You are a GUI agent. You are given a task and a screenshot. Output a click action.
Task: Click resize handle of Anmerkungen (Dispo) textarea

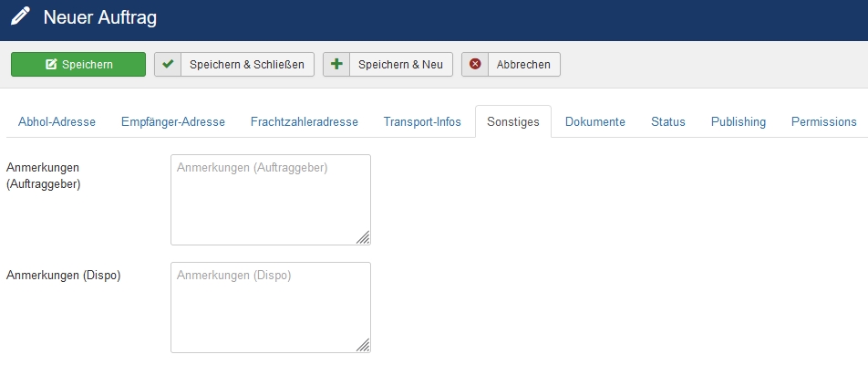coord(363,345)
